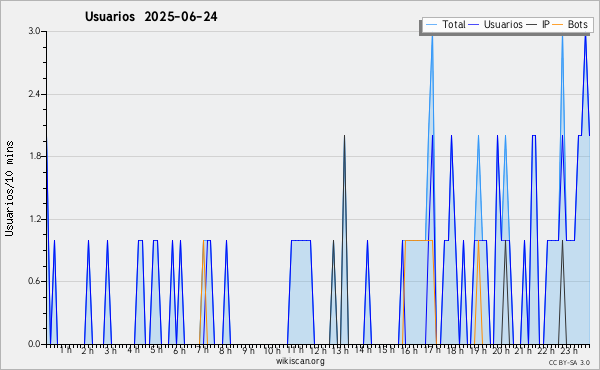Click the '13 h' x-axis label

[x=340, y=350]
